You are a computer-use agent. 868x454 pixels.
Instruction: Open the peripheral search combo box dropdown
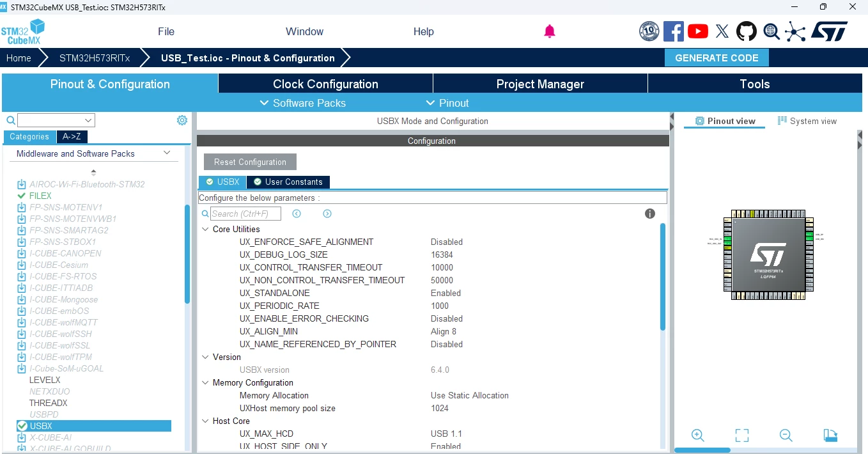pos(88,120)
